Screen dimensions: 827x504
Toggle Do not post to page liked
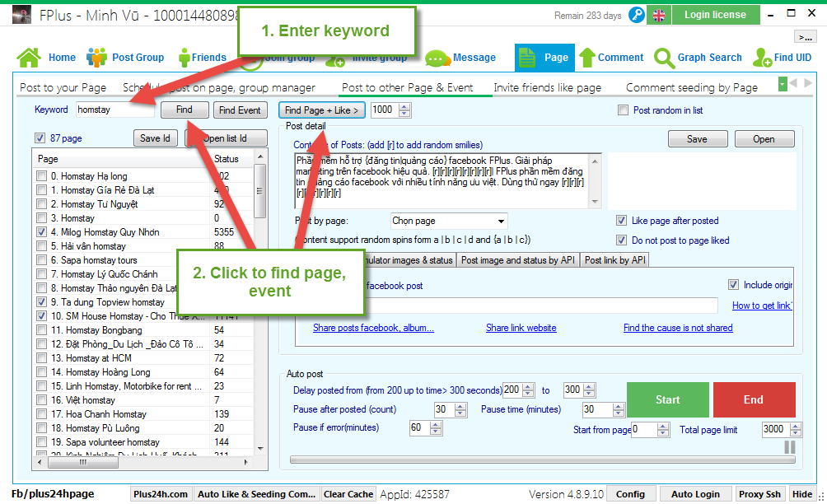pyautogui.click(x=622, y=240)
